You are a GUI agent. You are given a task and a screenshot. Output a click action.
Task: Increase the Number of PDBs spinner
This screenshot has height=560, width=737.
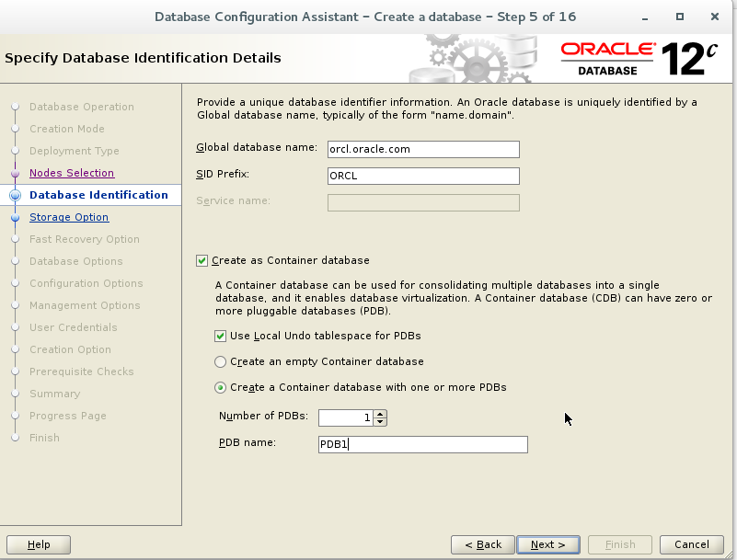(380, 414)
